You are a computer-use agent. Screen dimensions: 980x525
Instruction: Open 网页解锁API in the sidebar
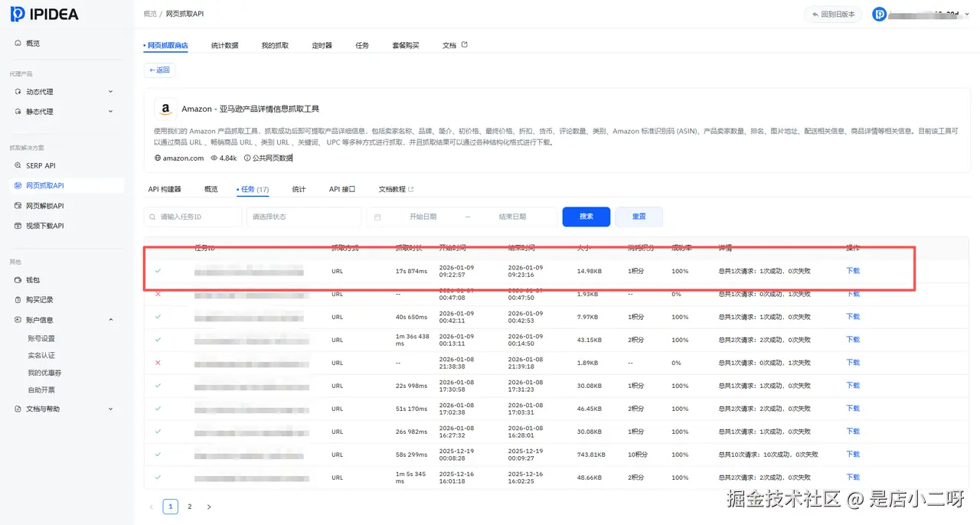click(45, 206)
